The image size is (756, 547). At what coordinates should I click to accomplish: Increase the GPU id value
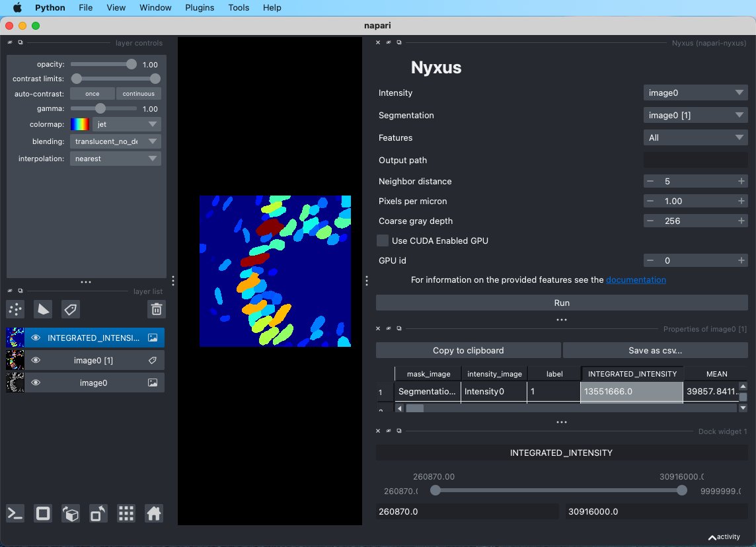pyautogui.click(x=741, y=260)
